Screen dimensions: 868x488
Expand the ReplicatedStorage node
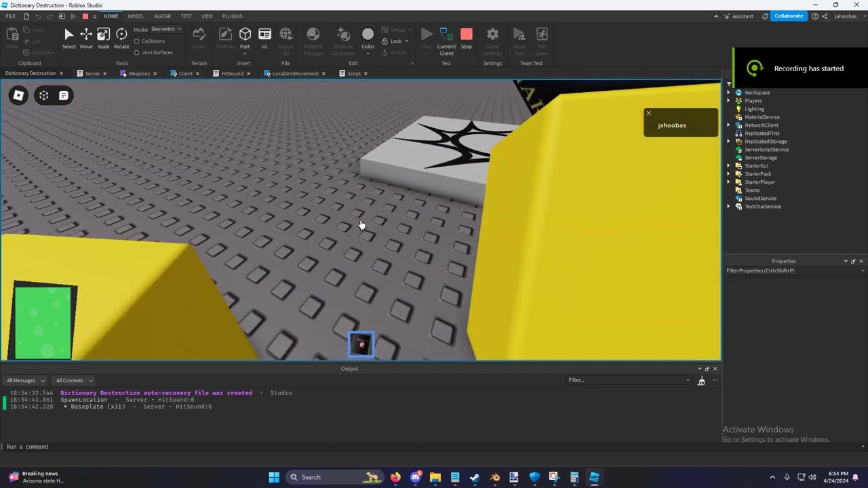tap(729, 142)
